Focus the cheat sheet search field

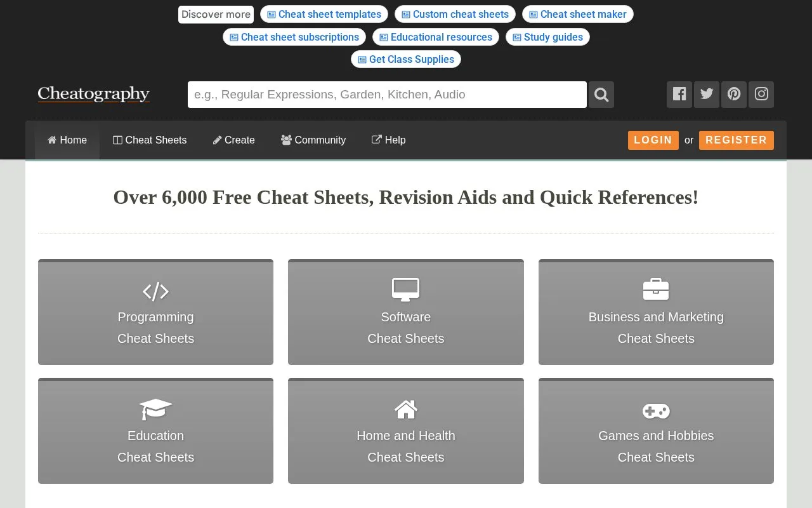click(x=387, y=95)
